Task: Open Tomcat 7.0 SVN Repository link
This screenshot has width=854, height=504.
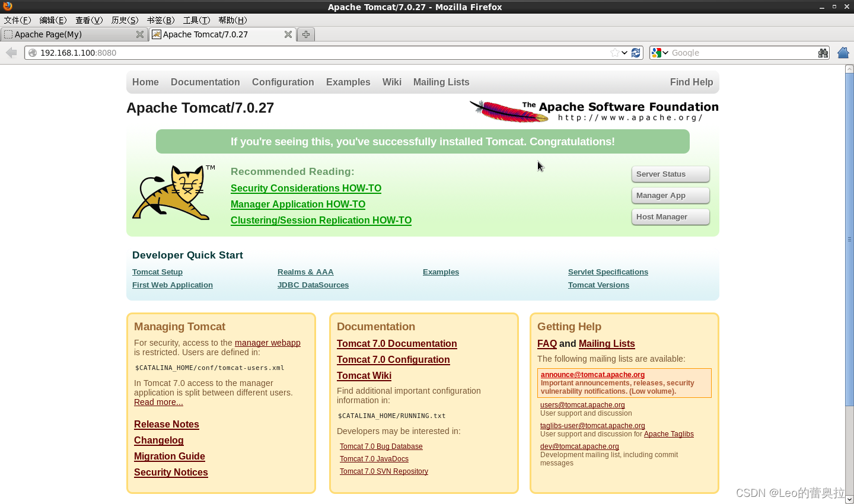Action: (384, 471)
